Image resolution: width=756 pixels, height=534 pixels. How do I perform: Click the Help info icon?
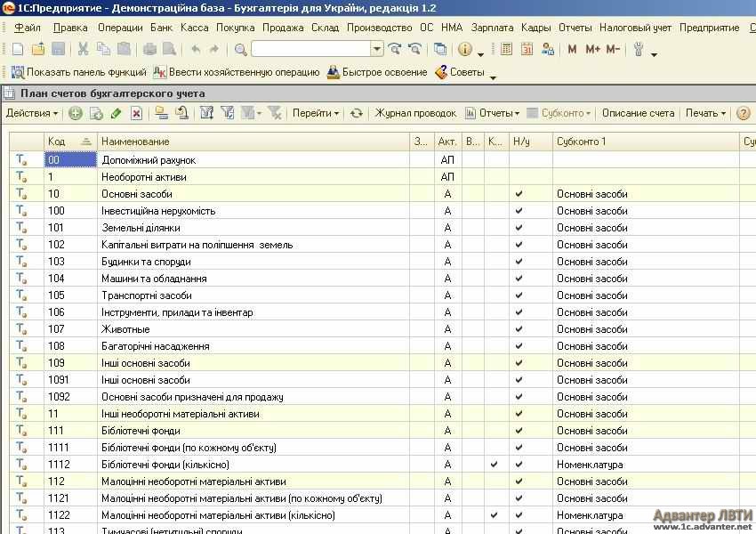[465, 49]
